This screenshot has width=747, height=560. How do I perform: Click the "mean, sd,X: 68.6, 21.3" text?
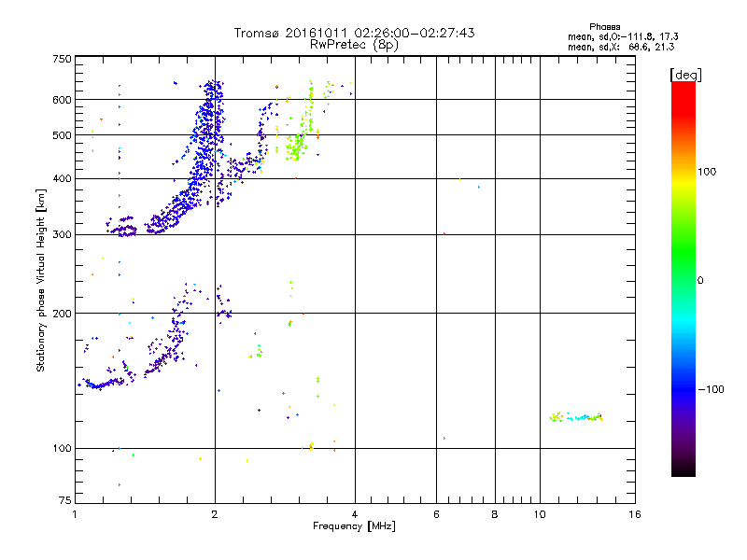pos(621,47)
